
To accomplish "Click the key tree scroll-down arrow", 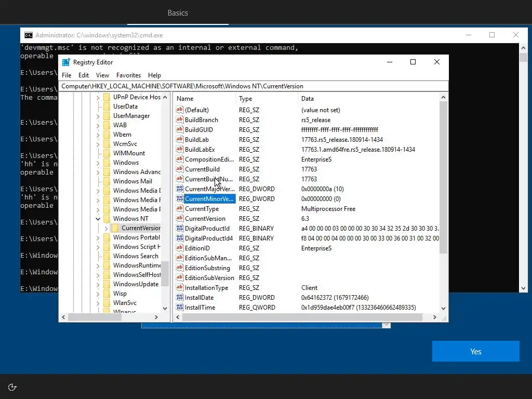I will (x=165, y=309).
